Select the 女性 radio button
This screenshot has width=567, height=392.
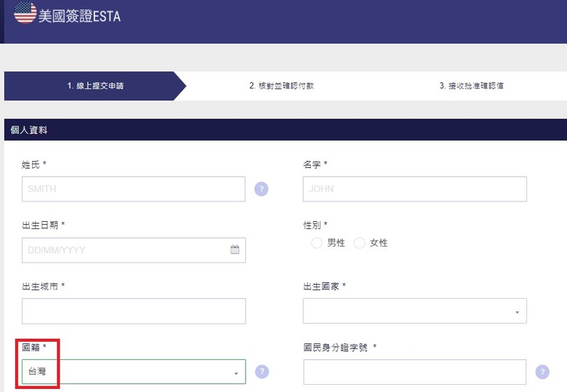click(359, 243)
